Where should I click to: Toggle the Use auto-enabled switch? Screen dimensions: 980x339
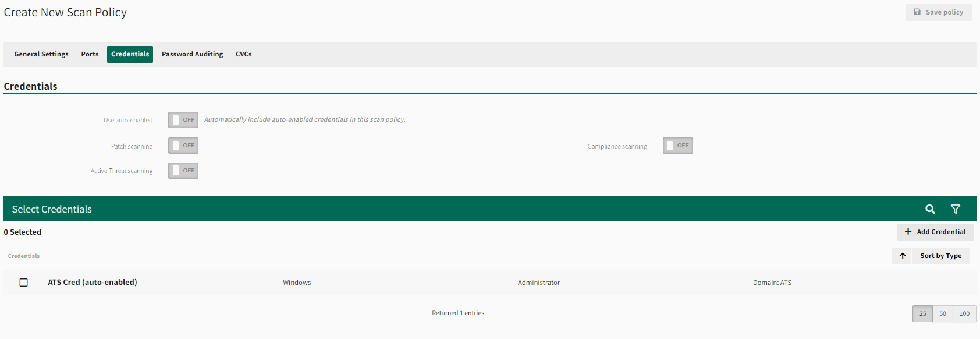[x=183, y=120]
